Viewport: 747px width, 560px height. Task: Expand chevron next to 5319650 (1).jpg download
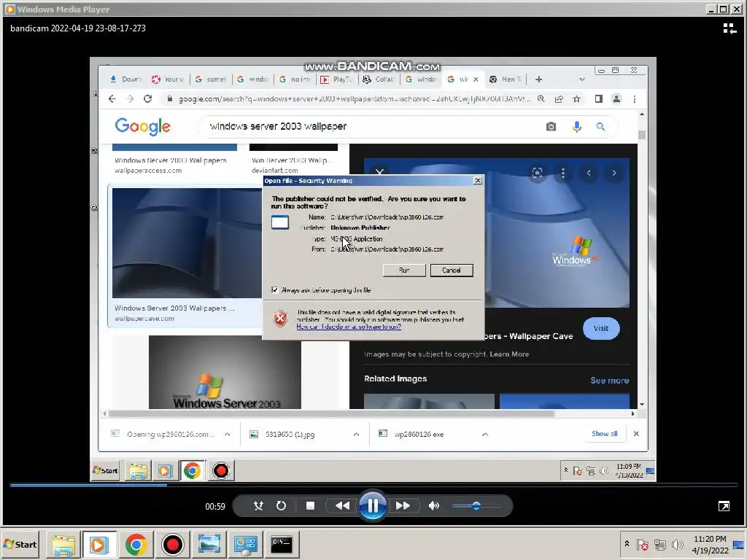pos(356,435)
